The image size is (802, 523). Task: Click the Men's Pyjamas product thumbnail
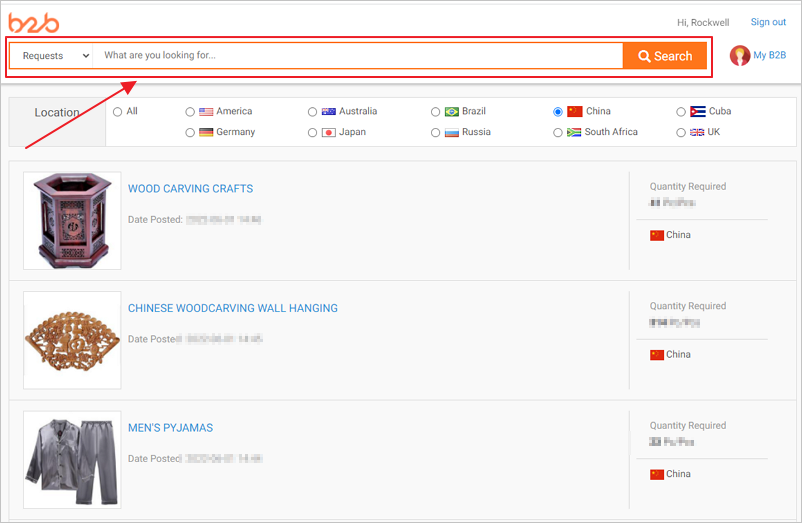[72, 459]
